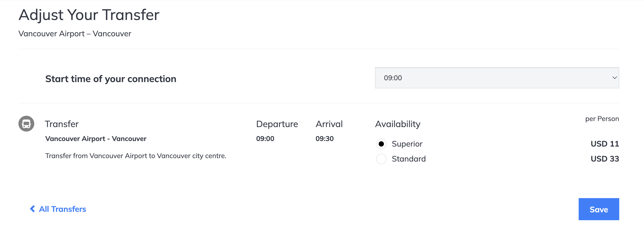Click the per Person label
The image size is (644, 231).
(602, 119)
